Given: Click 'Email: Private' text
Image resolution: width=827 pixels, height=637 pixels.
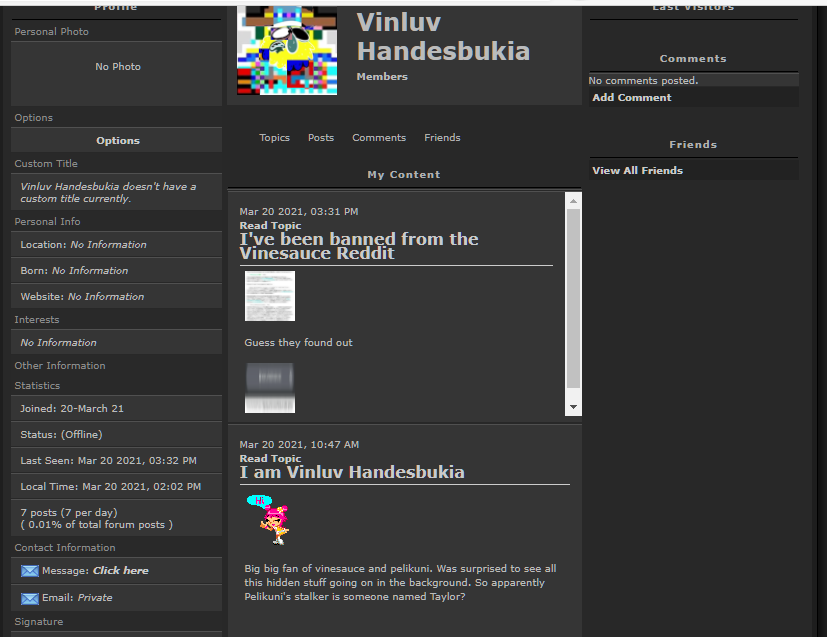Looking at the screenshot, I should click(77, 597).
